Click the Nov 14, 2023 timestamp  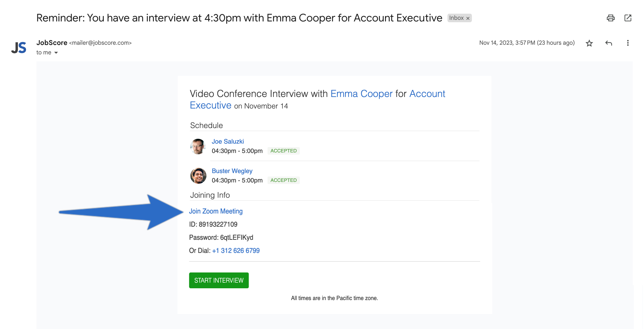[527, 43]
